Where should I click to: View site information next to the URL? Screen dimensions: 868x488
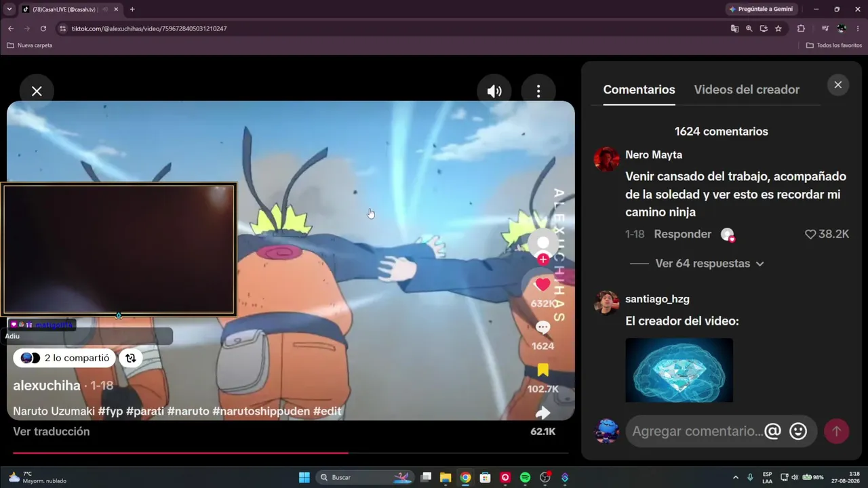[x=63, y=28]
